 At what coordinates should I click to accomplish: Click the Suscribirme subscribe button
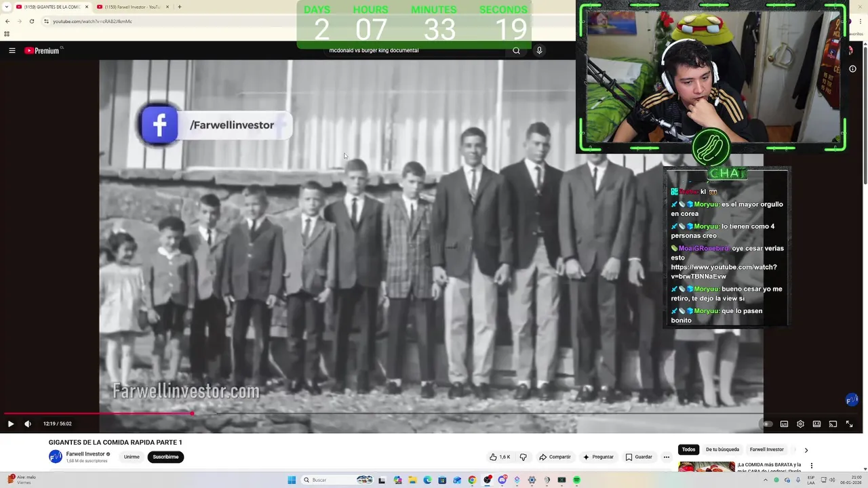click(x=165, y=457)
